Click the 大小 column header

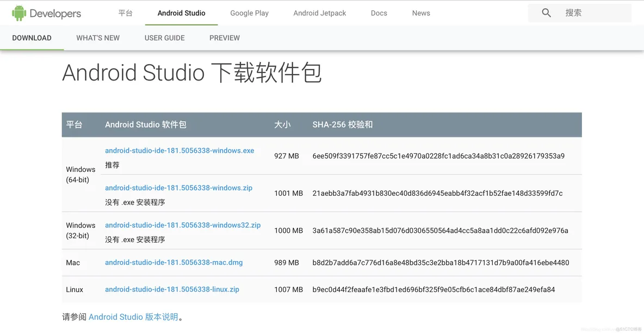pos(282,125)
